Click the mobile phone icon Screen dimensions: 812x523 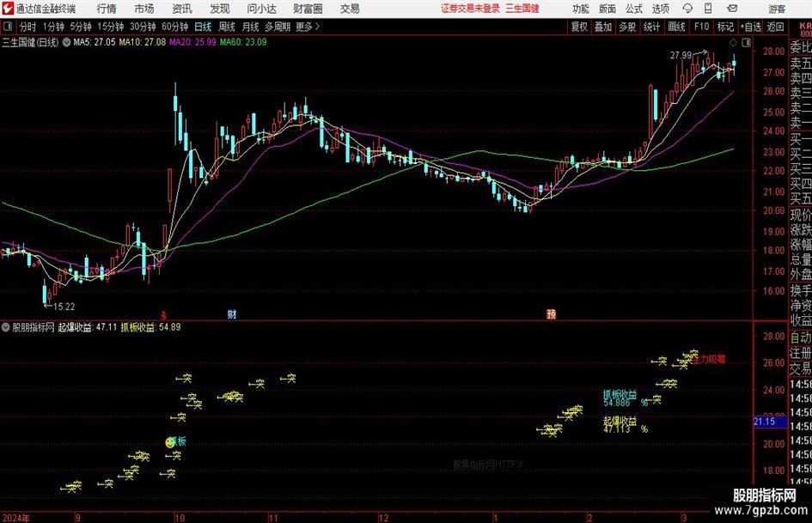[708, 9]
